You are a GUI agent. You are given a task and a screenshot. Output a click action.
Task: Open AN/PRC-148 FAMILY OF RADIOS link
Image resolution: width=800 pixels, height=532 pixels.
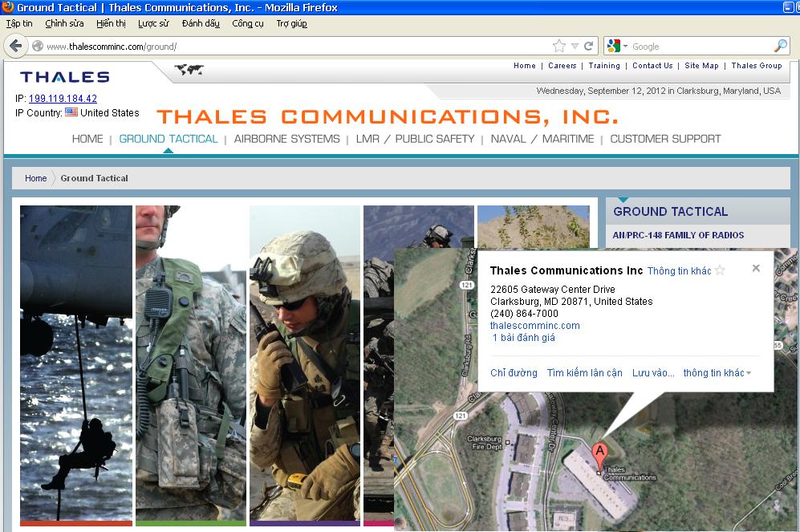(x=678, y=235)
